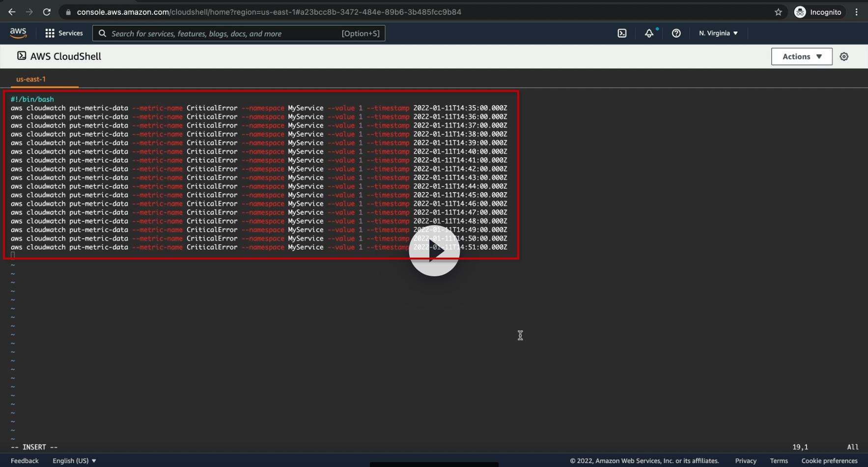Screen dimensions: 868x467
Task: Click the lock icon in the address bar
Action: 68,12
